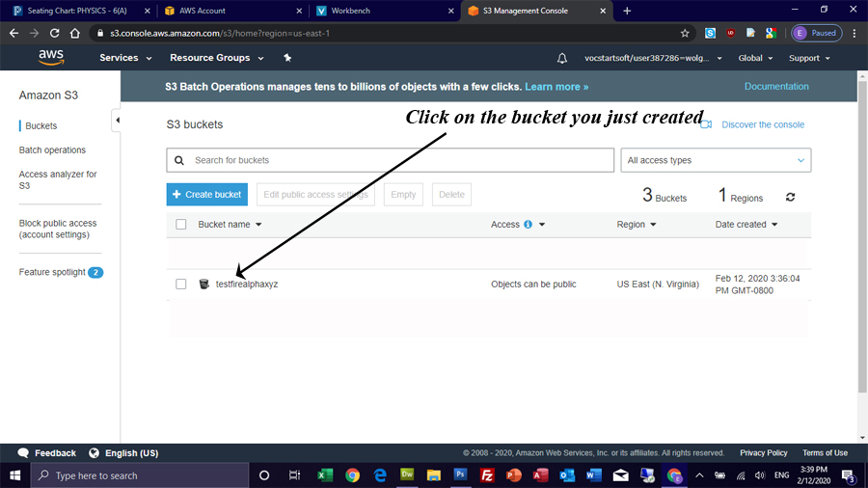Open Excel from the Windows taskbar
Image resolution: width=868 pixels, height=488 pixels.
point(325,475)
